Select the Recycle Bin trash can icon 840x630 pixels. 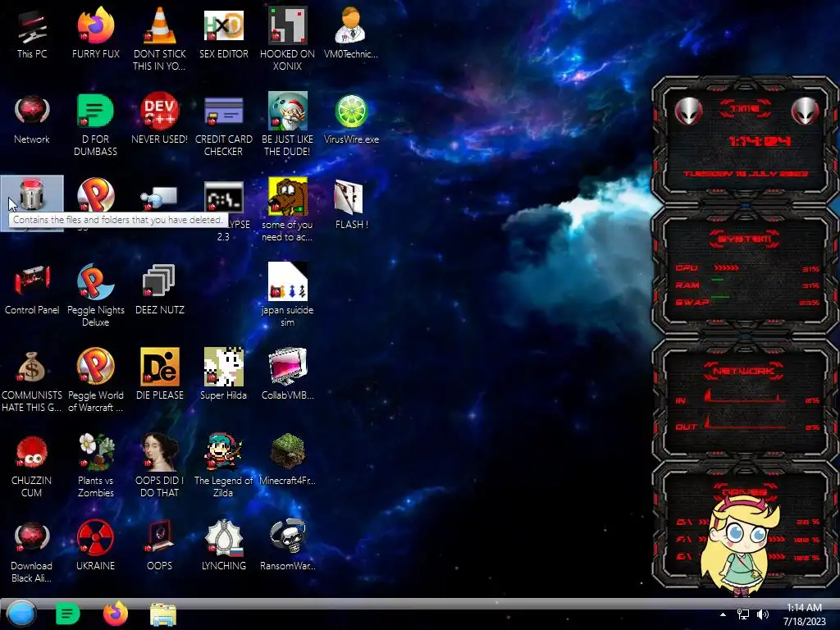32,195
